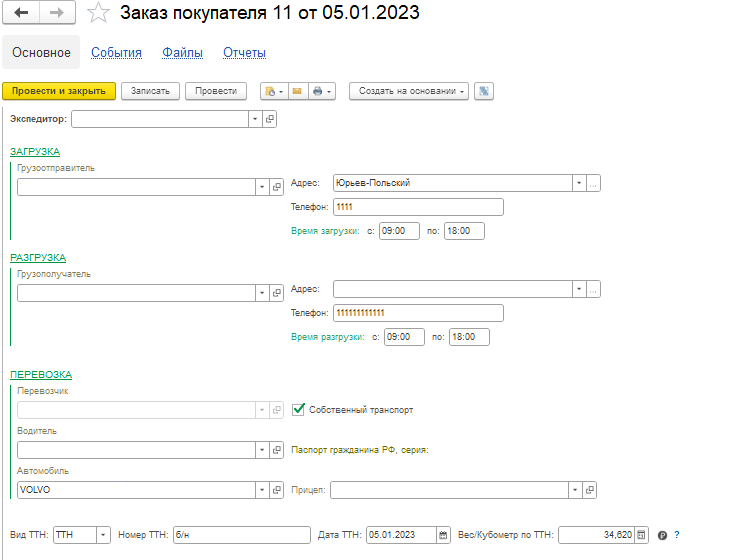This screenshot has width=749, height=560.
Task: Uncheck the Собственный транспорт checkbox
Action: (x=298, y=410)
